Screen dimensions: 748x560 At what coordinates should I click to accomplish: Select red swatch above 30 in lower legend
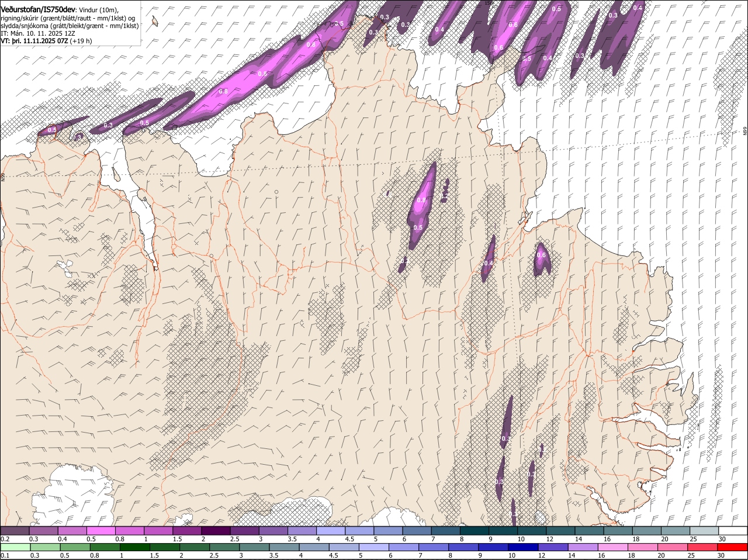click(x=733, y=548)
